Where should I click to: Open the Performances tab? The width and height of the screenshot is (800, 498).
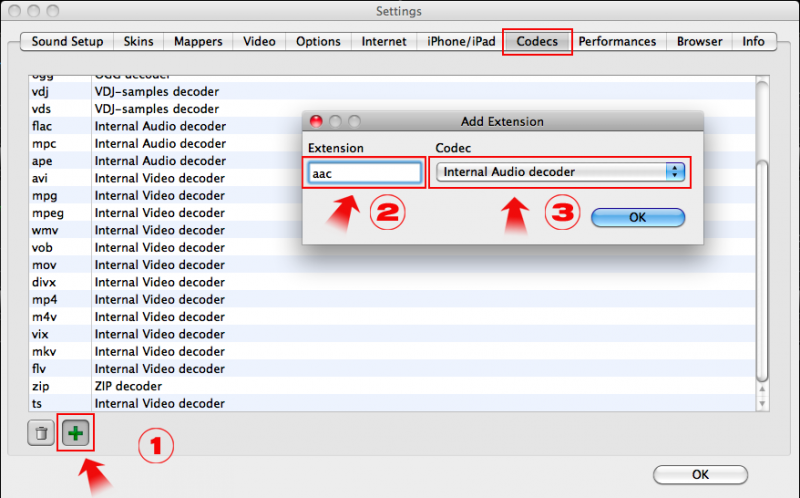[x=617, y=42]
